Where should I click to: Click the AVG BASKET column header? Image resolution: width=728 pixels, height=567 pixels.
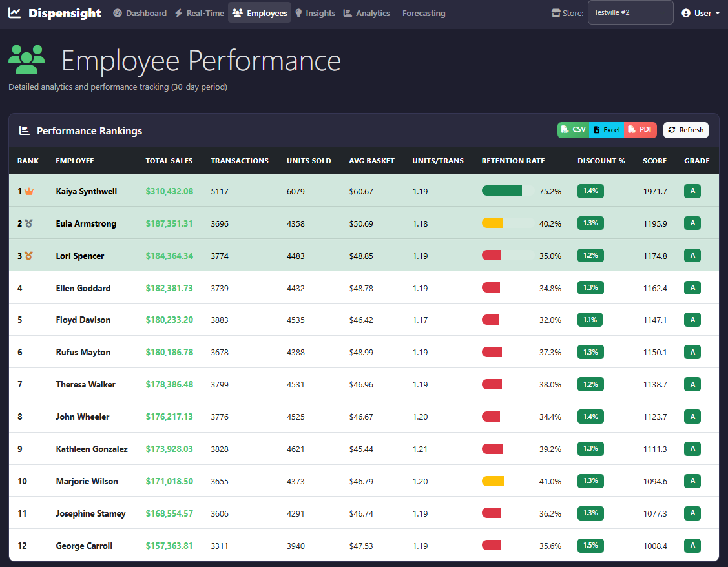click(372, 161)
